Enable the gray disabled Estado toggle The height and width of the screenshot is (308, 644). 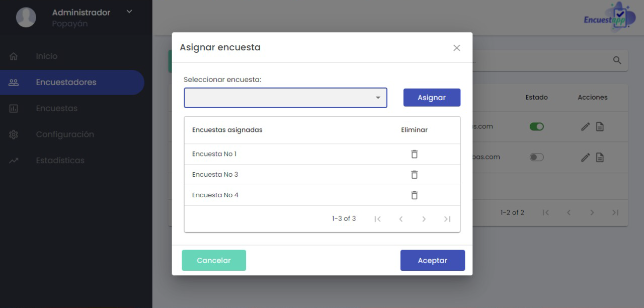536,158
